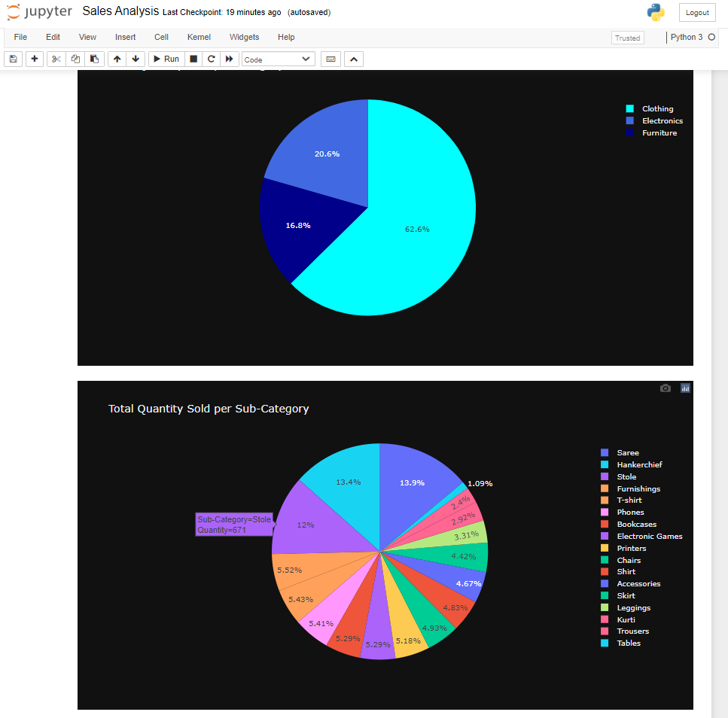Toggle Trousers legend entry
The height and width of the screenshot is (718, 728).
625,631
